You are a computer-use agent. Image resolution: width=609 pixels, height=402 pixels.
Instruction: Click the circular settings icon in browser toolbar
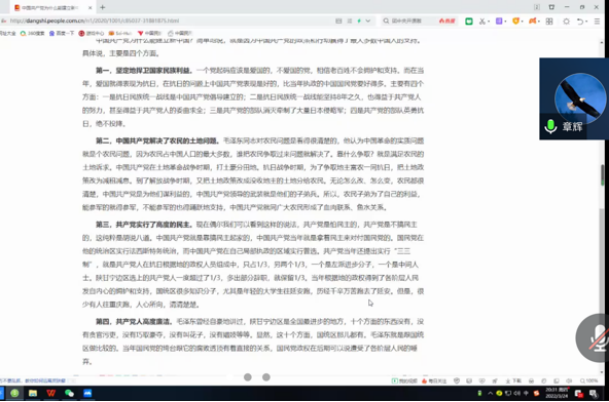pos(566,21)
